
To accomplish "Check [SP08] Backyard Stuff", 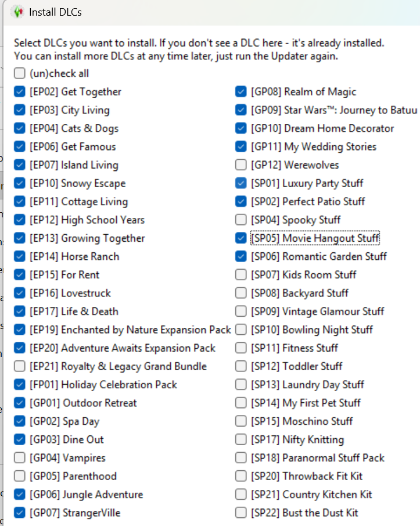I will tap(240, 293).
